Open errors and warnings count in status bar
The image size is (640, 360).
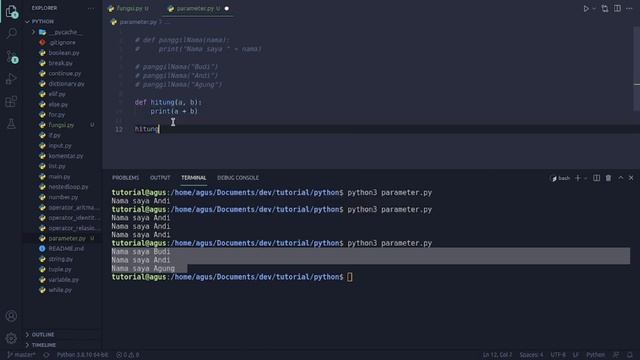pos(128,355)
